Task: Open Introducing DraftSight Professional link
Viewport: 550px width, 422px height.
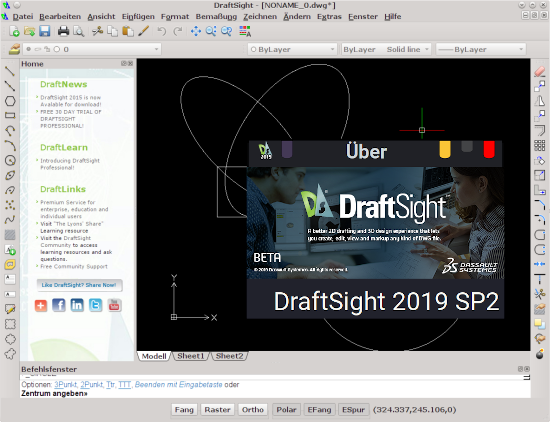Action: (x=70, y=164)
